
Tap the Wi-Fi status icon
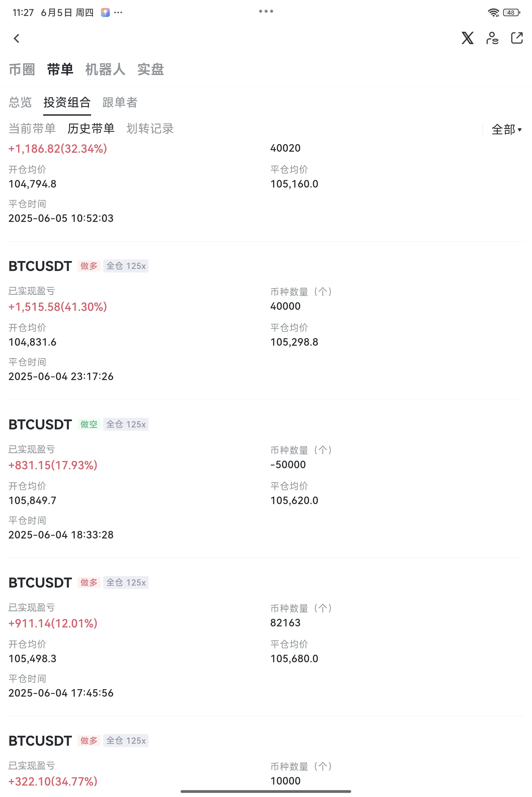coord(493,12)
